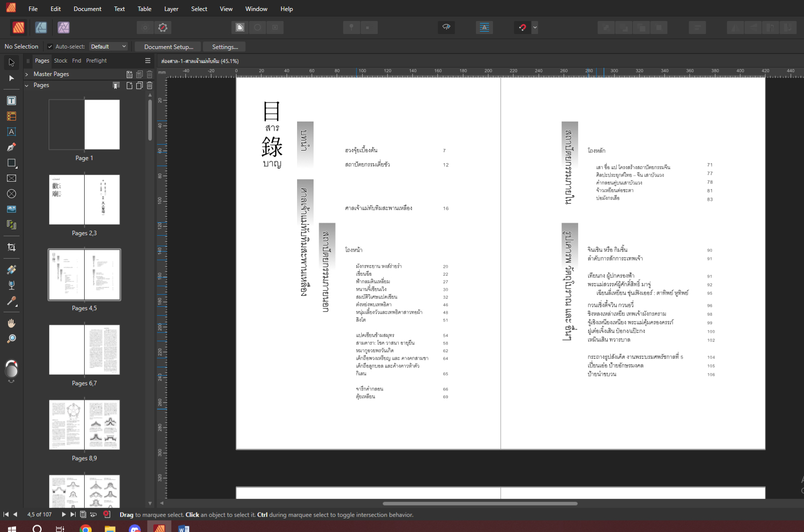Activate the Crop tool

click(11, 247)
